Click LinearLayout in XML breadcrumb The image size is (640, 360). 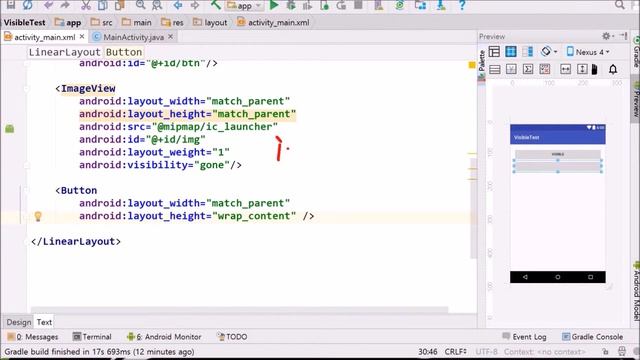point(64,52)
